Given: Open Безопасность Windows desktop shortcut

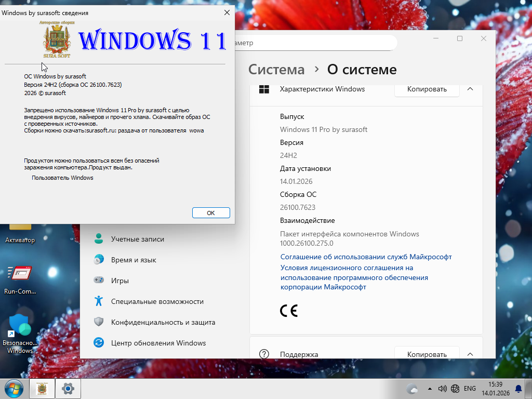Looking at the screenshot, I should coord(20,334).
